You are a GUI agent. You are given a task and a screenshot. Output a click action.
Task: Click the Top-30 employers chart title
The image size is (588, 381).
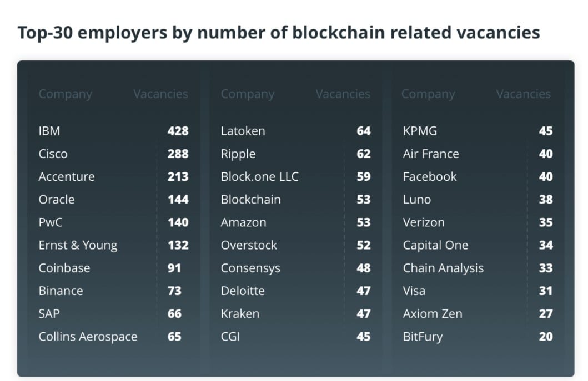279,33
